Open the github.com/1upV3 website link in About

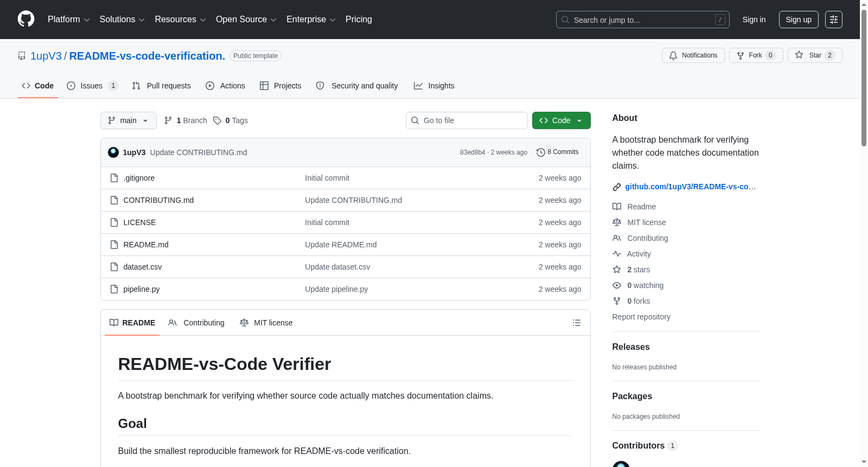(x=691, y=187)
